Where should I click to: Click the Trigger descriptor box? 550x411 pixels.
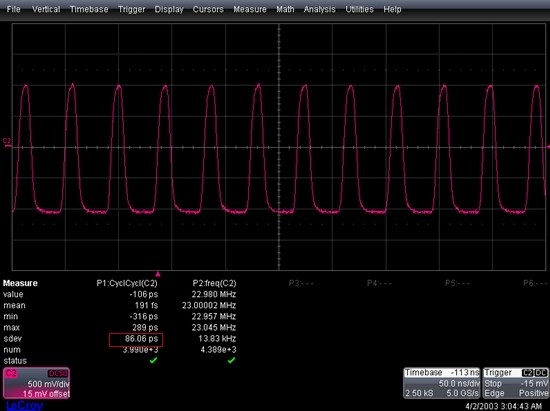click(x=516, y=383)
